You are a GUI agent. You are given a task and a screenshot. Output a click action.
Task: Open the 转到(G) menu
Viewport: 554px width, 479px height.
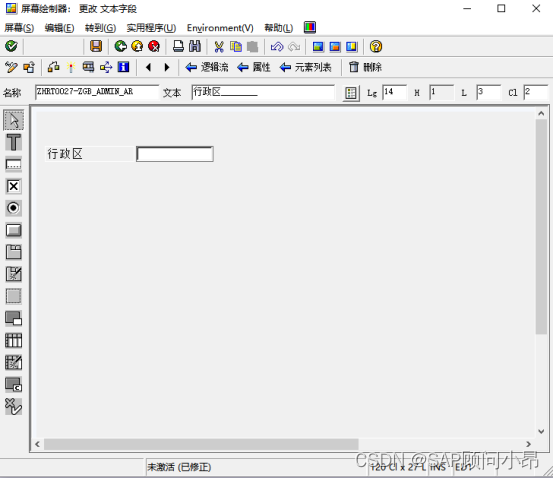(100, 28)
